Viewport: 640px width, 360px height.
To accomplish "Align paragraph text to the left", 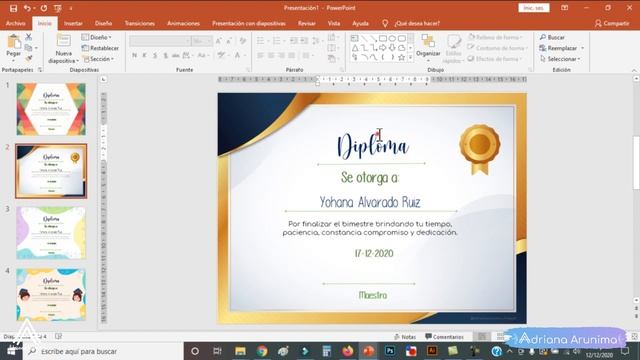I will pos(260,55).
